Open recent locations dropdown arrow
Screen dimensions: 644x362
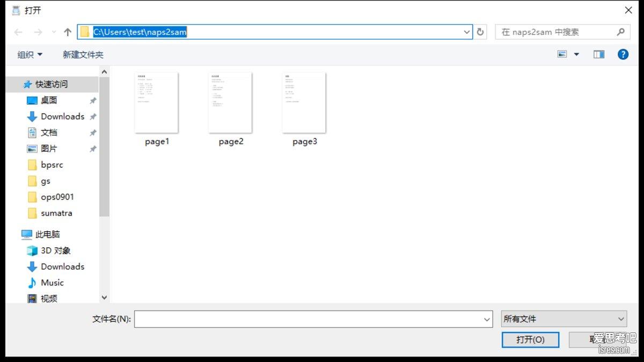(x=53, y=32)
